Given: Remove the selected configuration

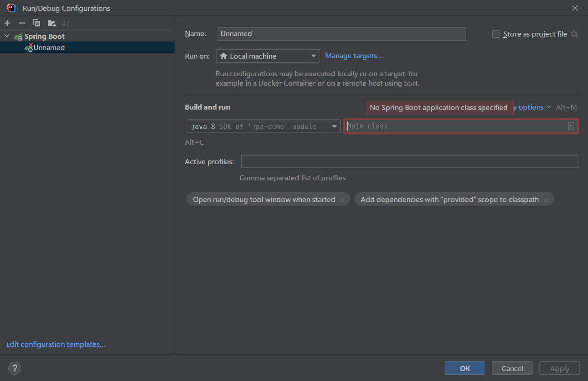Looking at the screenshot, I should pyautogui.click(x=22, y=23).
